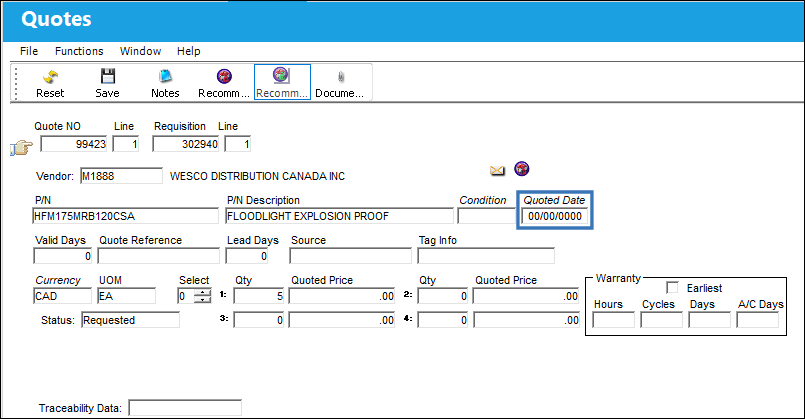Click the UOM field showing EA
This screenshot has height=419, width=805.
pos(127,296)
